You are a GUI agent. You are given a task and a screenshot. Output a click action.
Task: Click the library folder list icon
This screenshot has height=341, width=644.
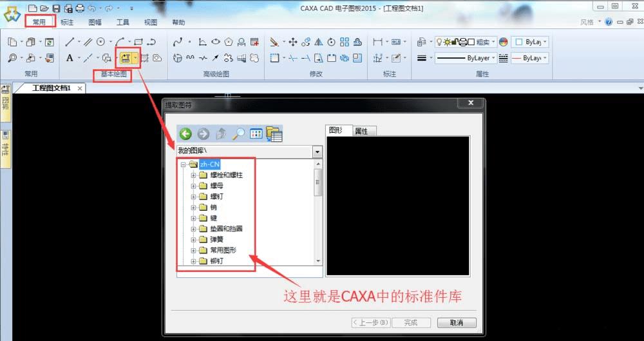pos(274,134)
